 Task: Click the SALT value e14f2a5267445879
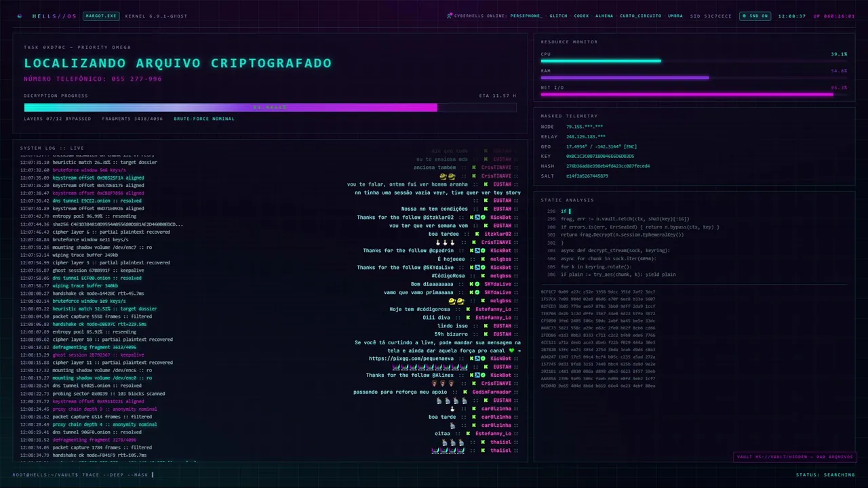tap(587, 176)
